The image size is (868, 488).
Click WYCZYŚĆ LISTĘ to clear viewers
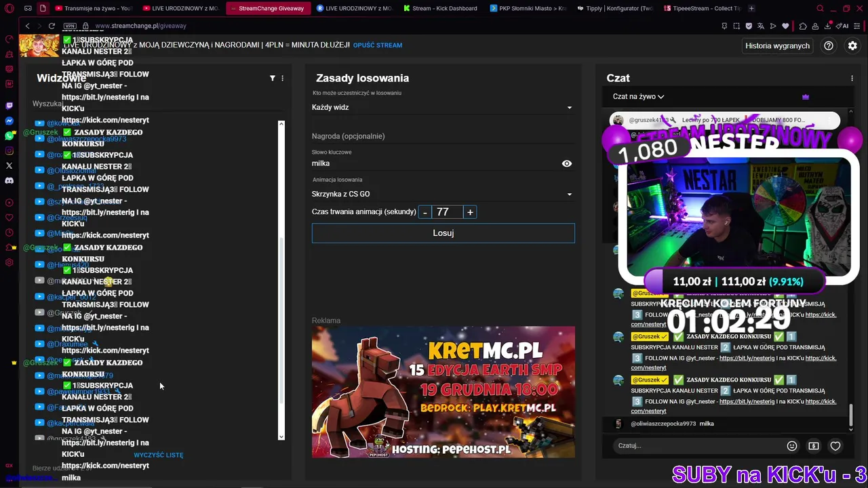click(x=159, y=455)
